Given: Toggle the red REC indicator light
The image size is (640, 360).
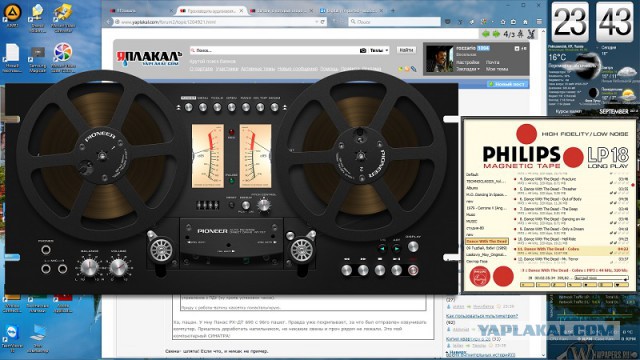Looking at the screenshot, I should (x=231, y=132).
